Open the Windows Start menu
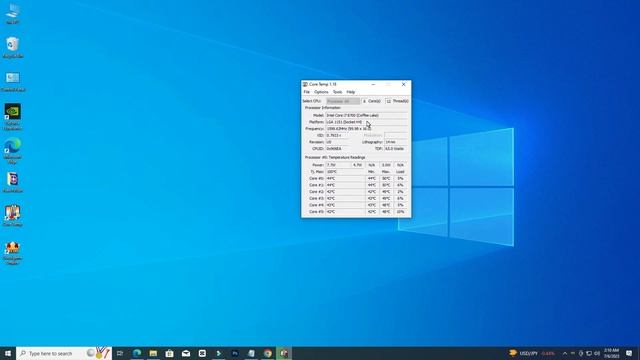 tap(8, 353)
